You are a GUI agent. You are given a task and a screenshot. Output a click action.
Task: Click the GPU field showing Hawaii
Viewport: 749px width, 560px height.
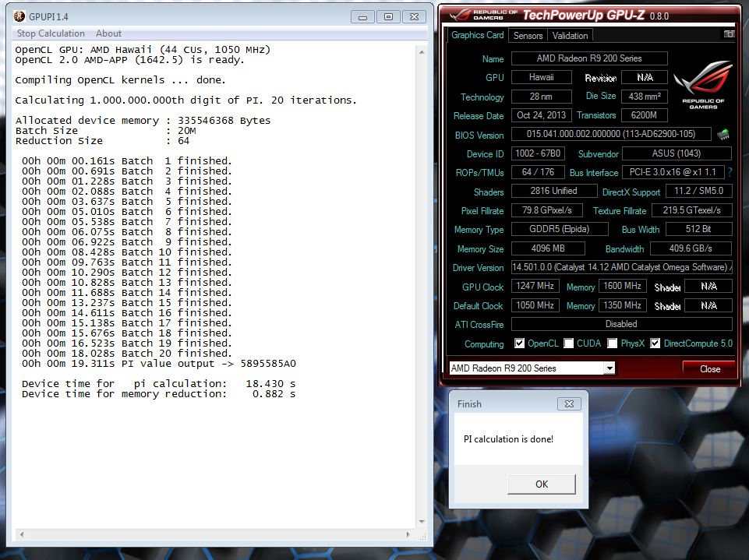tap(541, 77)
